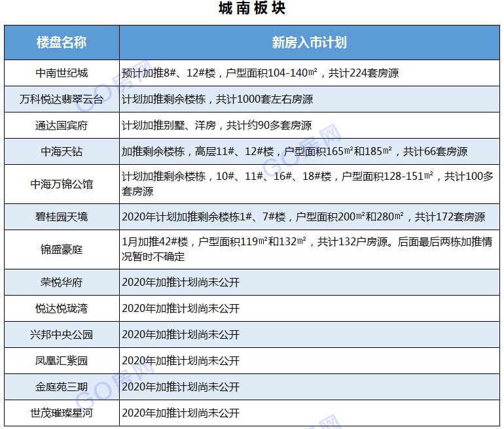Viewport: 504px width, 429px height.
Task: Select the 楼盘名称 column header
Action: [x=62, y=43]
